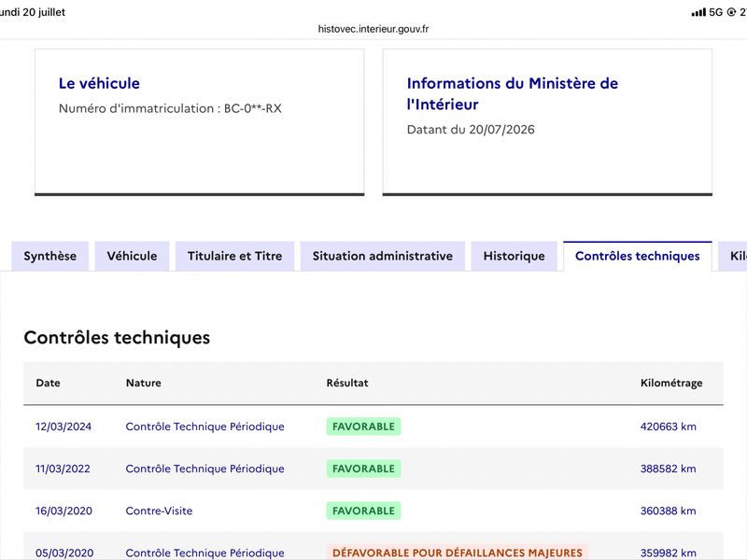Viewport: 747px width, 560px height.
Task: Click FAVORABLE badge for 12/03/2024 inspection
Action: 363,427
